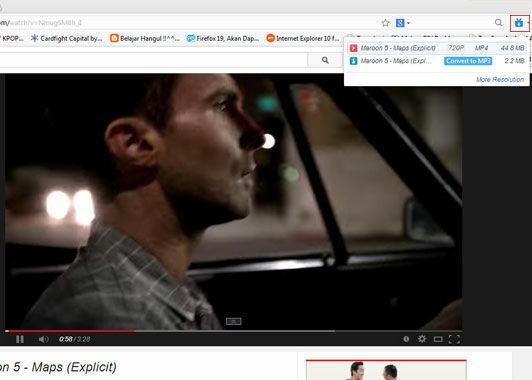Open the KPOP bookmark
532x380 pixels.
12,38
